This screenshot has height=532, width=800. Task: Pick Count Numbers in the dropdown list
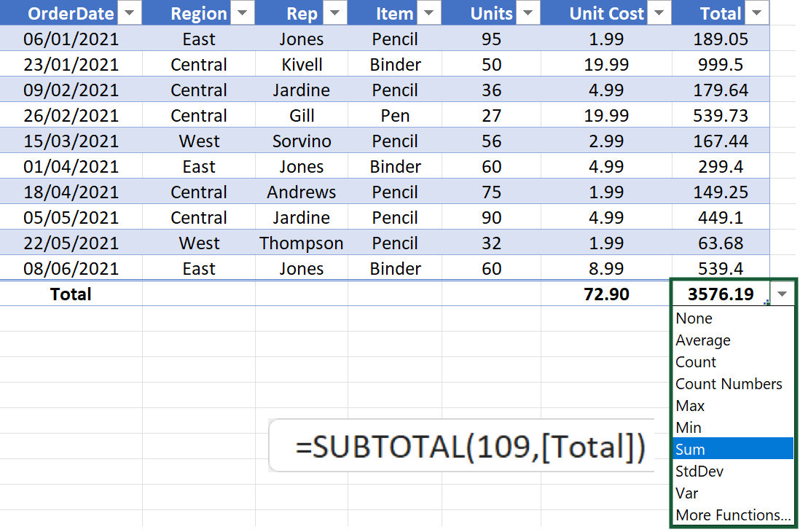[x=729, y=384]
